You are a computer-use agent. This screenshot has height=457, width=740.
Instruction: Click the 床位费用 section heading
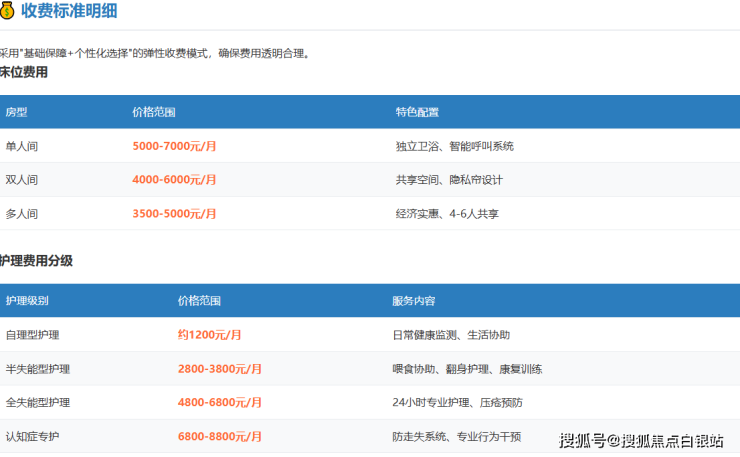click(24, 73)
